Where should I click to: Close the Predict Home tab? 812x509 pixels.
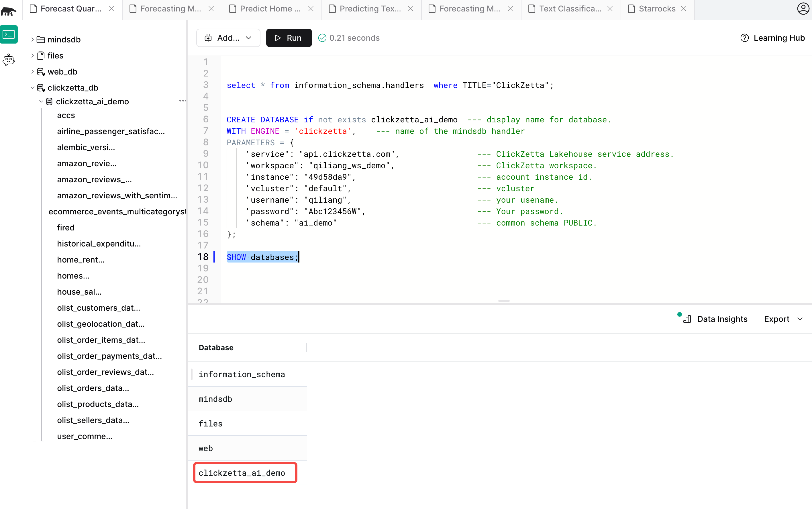[311, 9]
